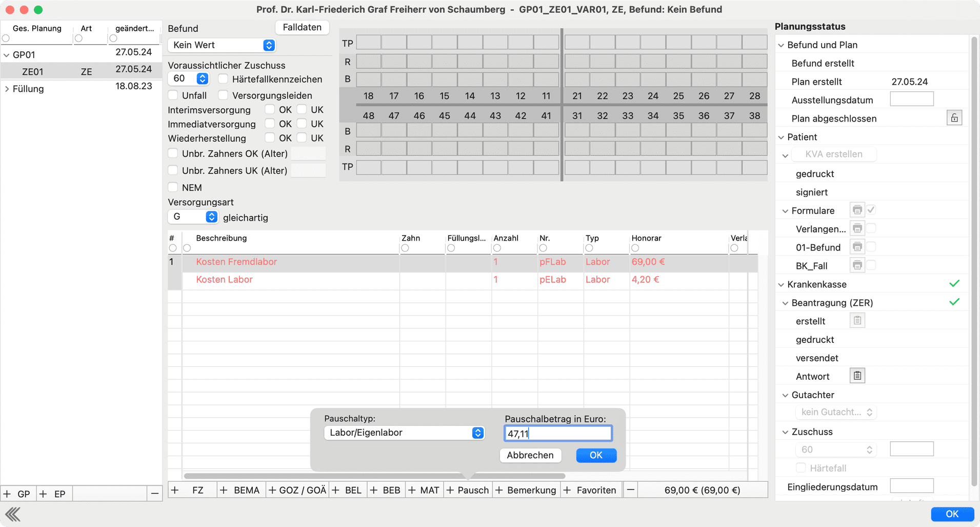This screenshot has width=980, height=527.
Task: Collapse the Patient section
Action: click(781, 137)
